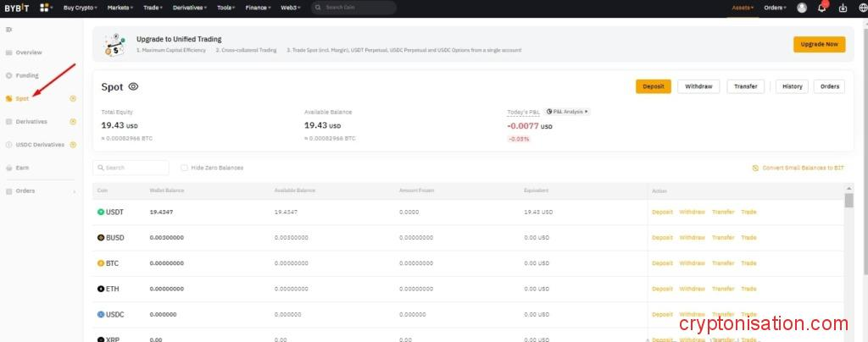The height and width of the screenshot is (342, 868).
Task: Click the table's vertical scrollbar
Action: pyautogui.click(x=849, y=201)
